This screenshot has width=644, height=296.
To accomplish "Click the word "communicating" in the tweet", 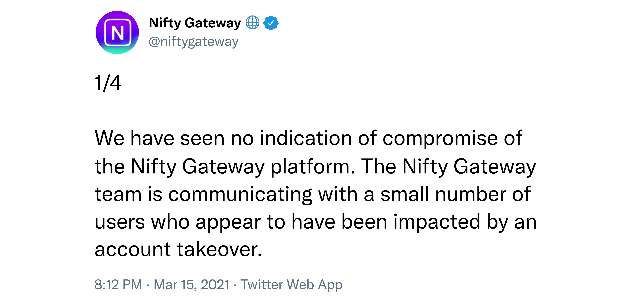I will point(240,194).
